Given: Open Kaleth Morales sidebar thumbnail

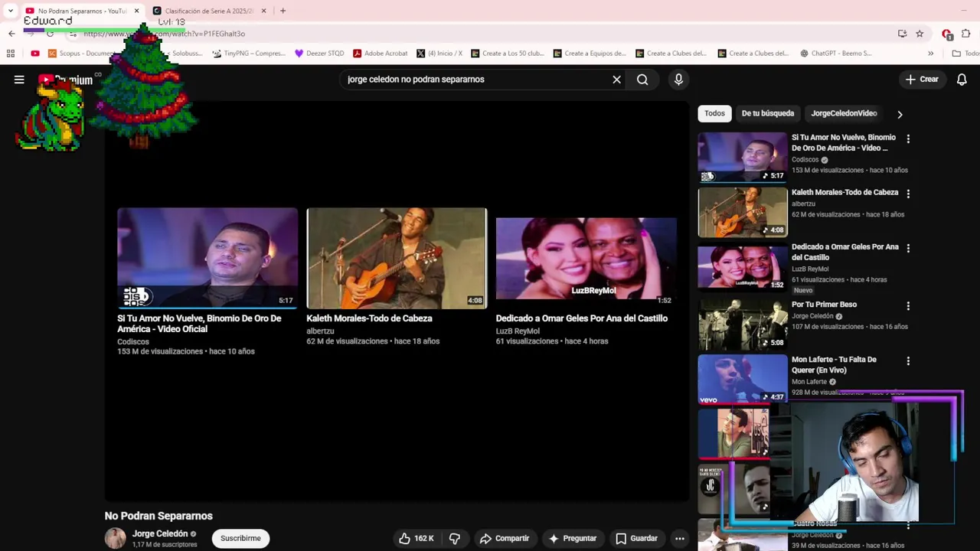Looking at the screenshot, I should (742, 212).
